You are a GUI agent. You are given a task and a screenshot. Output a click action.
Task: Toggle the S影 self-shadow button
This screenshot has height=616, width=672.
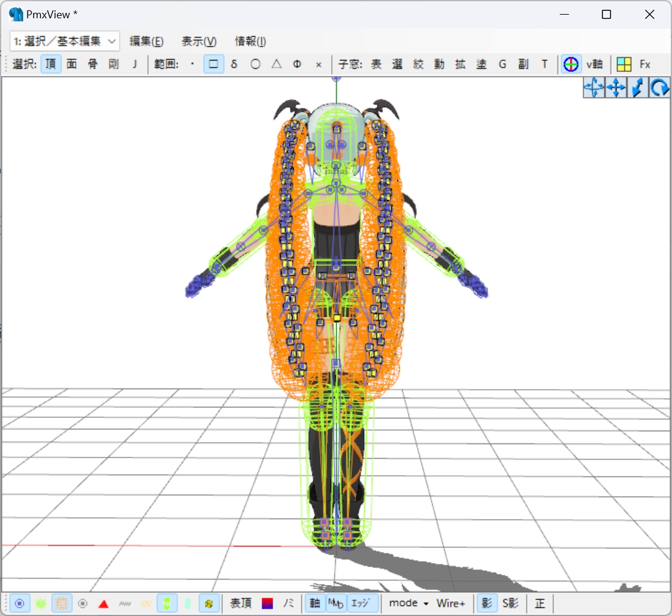point(510,604)
